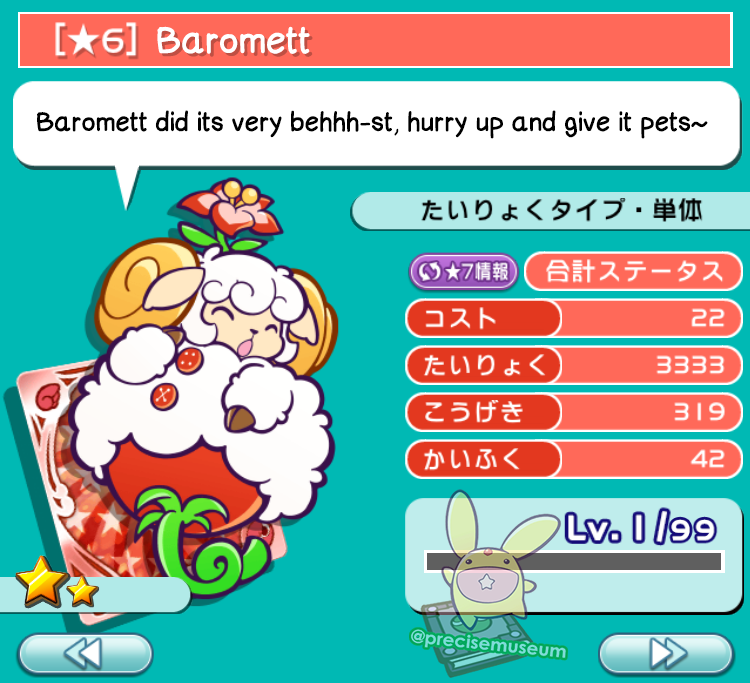
Task: Click the large gold star rarity icon
Action: [40, 581]
